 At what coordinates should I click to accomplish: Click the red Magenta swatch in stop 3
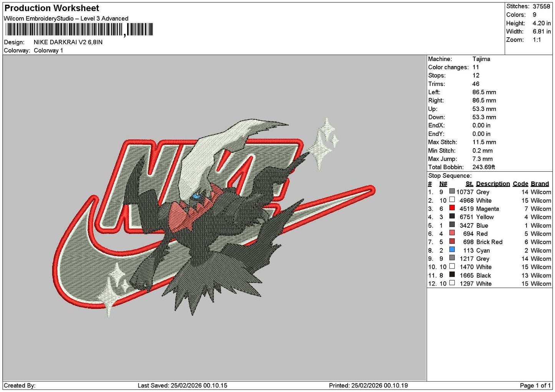tap(452, 208)
